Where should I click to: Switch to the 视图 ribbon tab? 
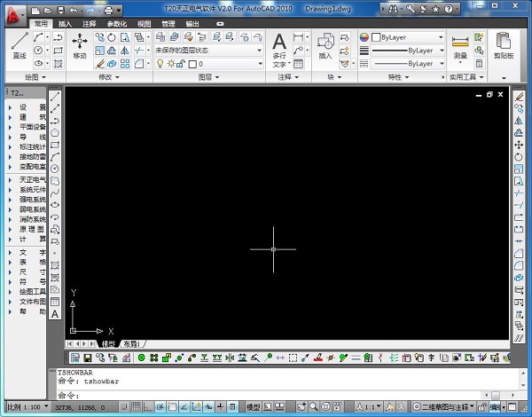144,24
